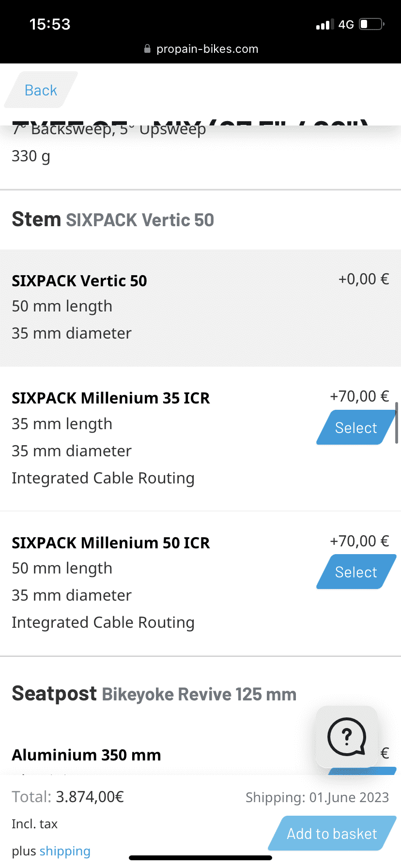The width and height of the screenshot is (401, 868).
Task: Click the lock icon beside the URL
Action: (147, 49)
